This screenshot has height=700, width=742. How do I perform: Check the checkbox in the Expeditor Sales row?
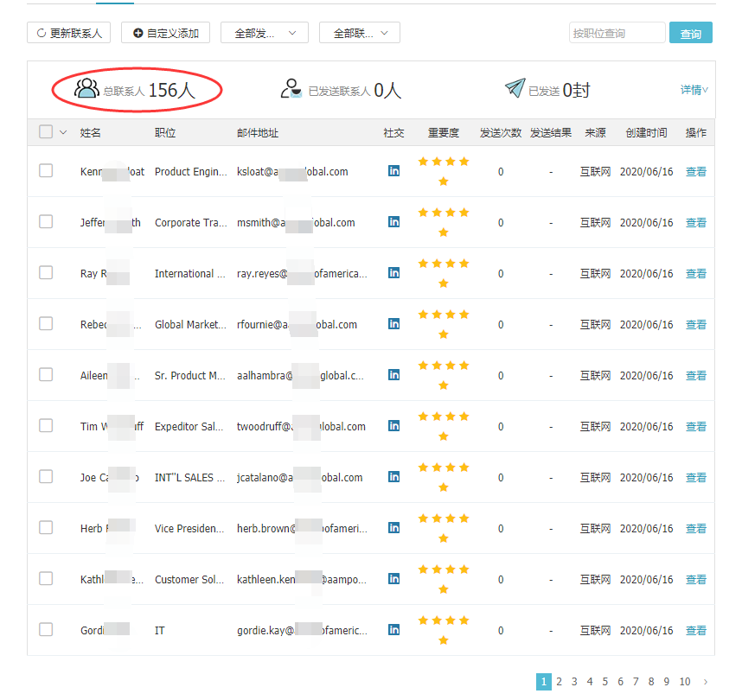tap(46, 425)
